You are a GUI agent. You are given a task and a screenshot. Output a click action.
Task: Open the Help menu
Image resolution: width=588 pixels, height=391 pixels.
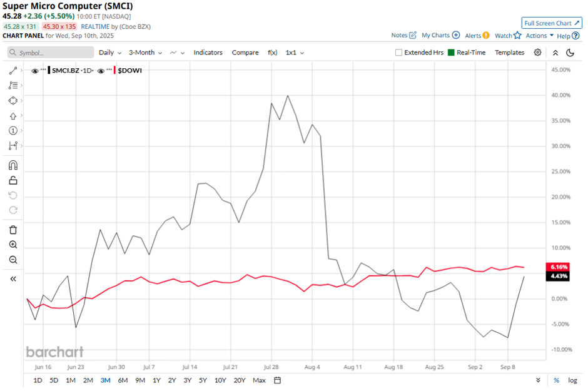[x=568, y=36]
